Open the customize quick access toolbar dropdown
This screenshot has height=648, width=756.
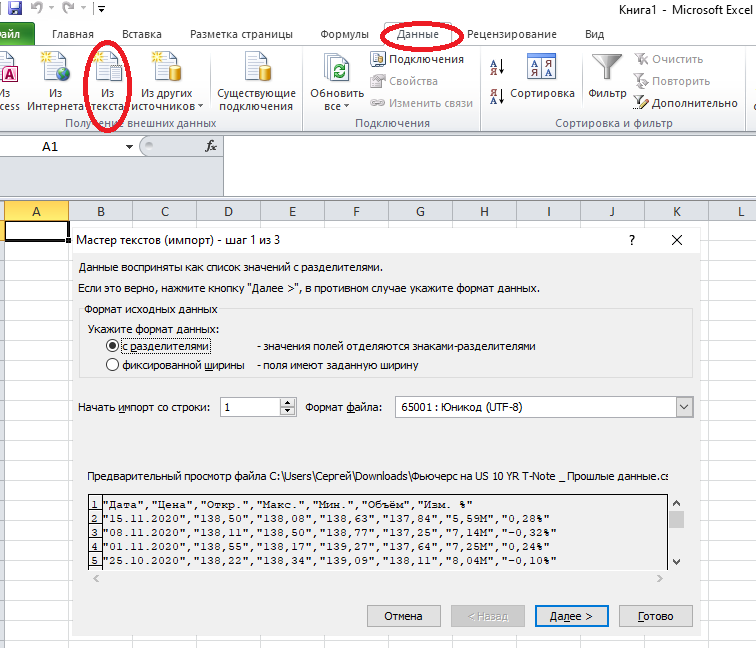101,8
